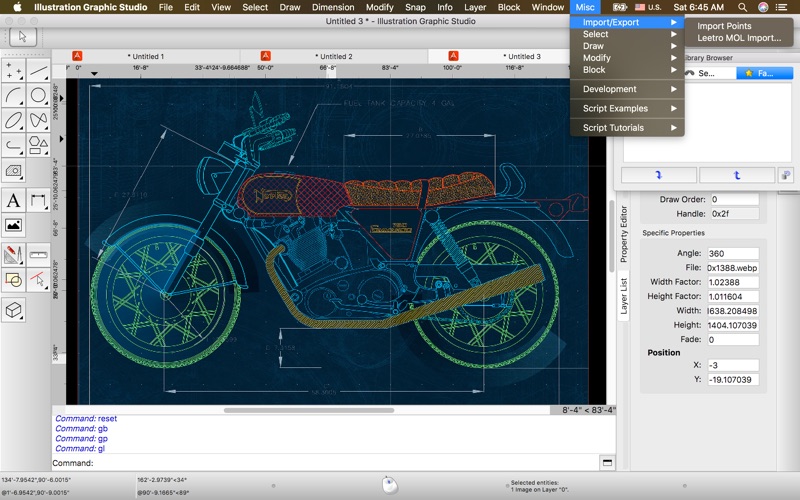Open the Select entities tool with cursor
This screenshot has width=800, height=500.
pos(38,280)
